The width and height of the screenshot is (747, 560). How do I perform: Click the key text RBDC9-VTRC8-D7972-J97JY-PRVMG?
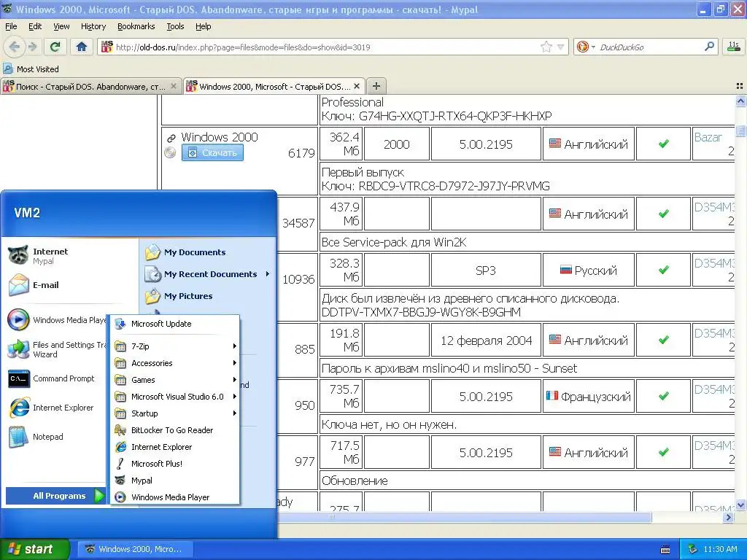click(x=454, y=186)
